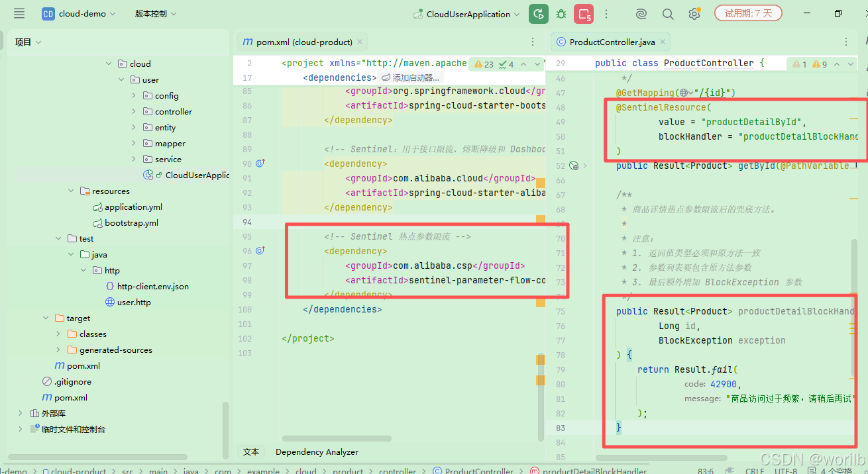Click line 94 in pom.xml editor
868x474 pixels.
(390, 222)
